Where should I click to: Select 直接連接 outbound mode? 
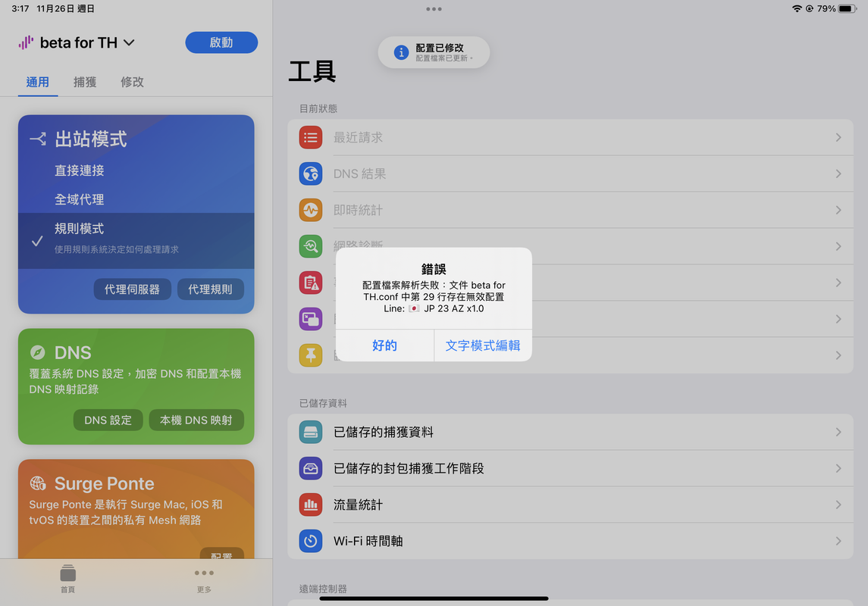(136, 170)
